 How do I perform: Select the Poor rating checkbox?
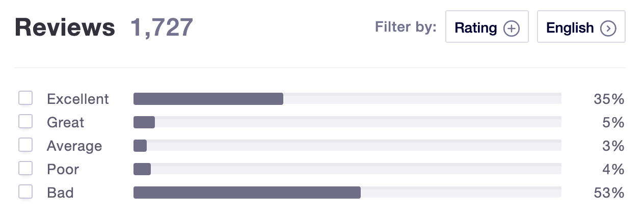(x=25, y=169)
